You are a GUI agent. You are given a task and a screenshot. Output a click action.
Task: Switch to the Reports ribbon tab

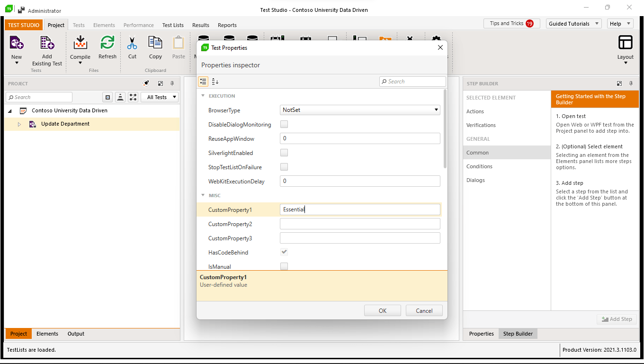227,25
